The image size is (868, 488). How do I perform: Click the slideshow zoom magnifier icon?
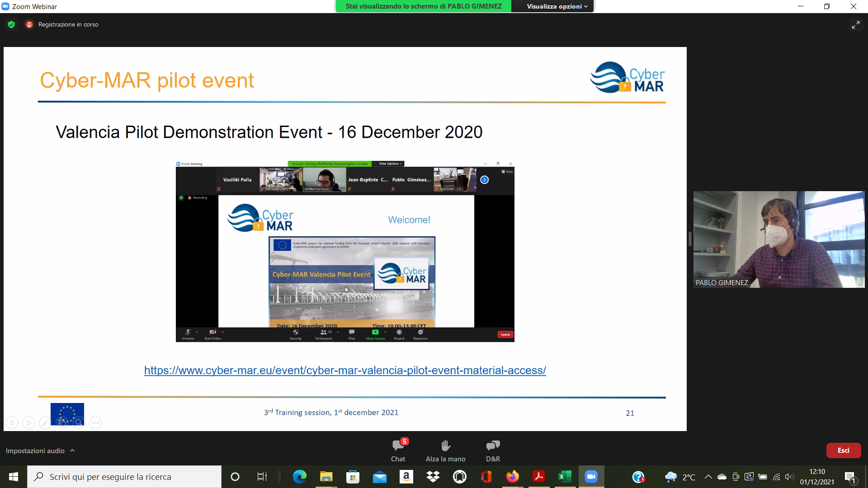(x=79, y=423)
